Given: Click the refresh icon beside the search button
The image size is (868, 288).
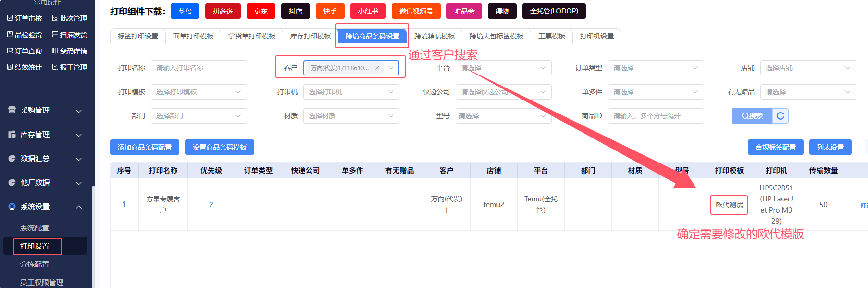Looking at the screenshot, I should click(x=780, y=116).
